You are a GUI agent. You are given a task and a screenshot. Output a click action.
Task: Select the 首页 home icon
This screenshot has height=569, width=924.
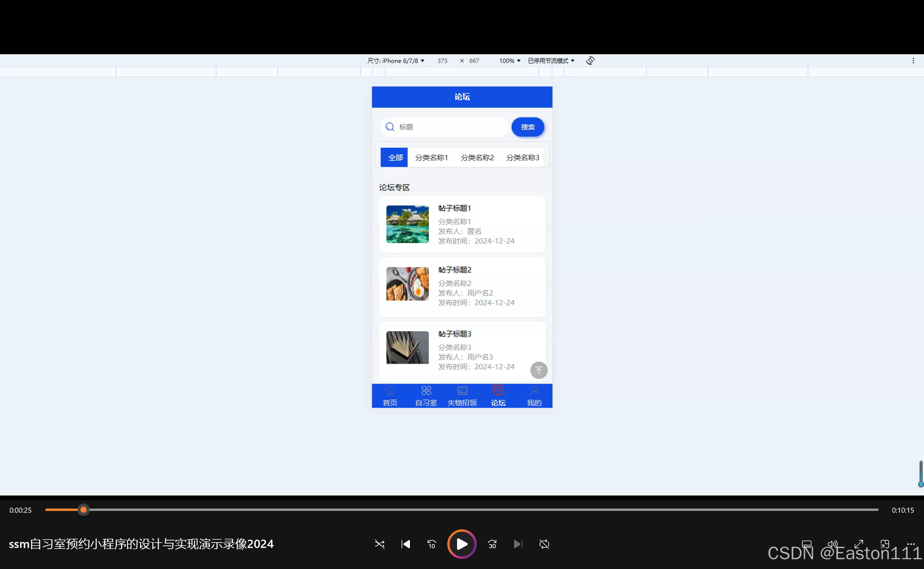coord(390,391)
